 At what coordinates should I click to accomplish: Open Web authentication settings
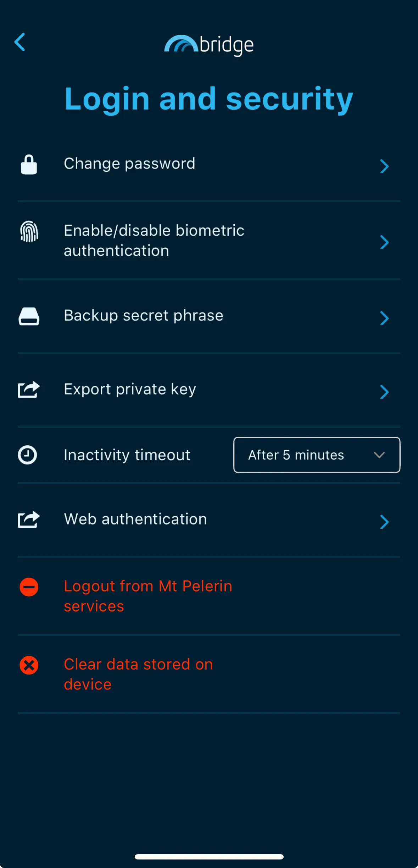pyautogui.click(x=385, y=522)
